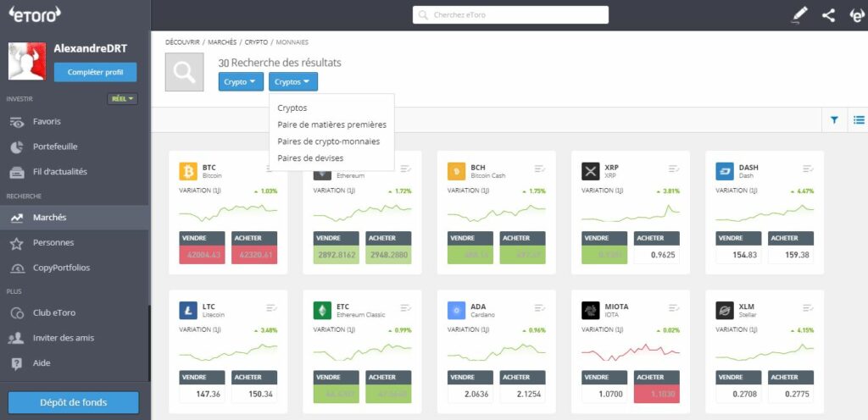
Task: Click the XLM Stellar icon
Action: click(x=725, y=311)
